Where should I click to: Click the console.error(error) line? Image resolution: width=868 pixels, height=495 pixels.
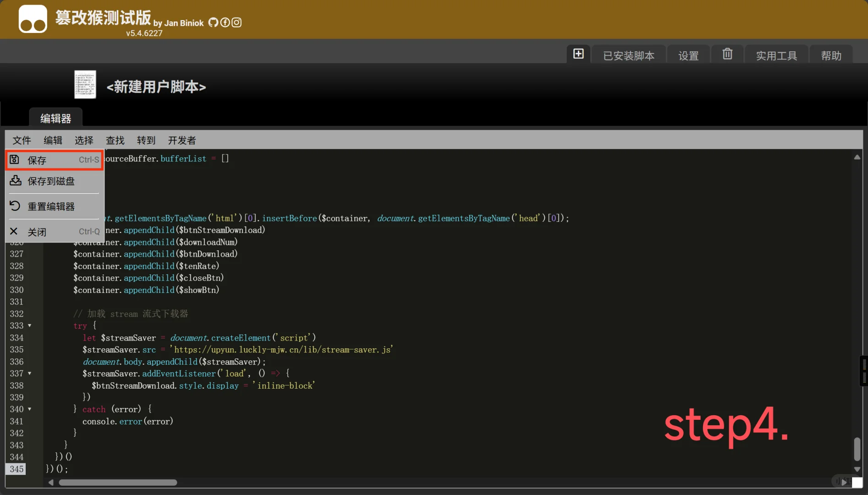[128, 421]
